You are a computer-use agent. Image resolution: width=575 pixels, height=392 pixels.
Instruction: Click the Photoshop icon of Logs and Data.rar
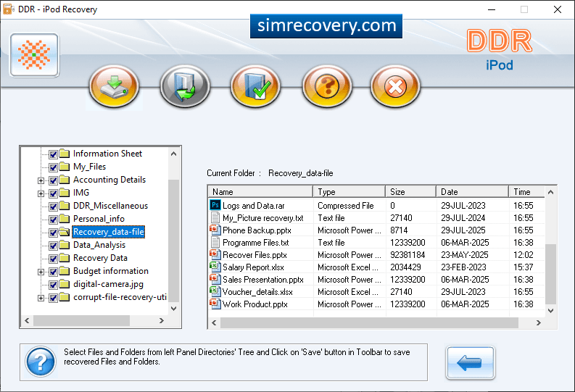click(215, 205)
